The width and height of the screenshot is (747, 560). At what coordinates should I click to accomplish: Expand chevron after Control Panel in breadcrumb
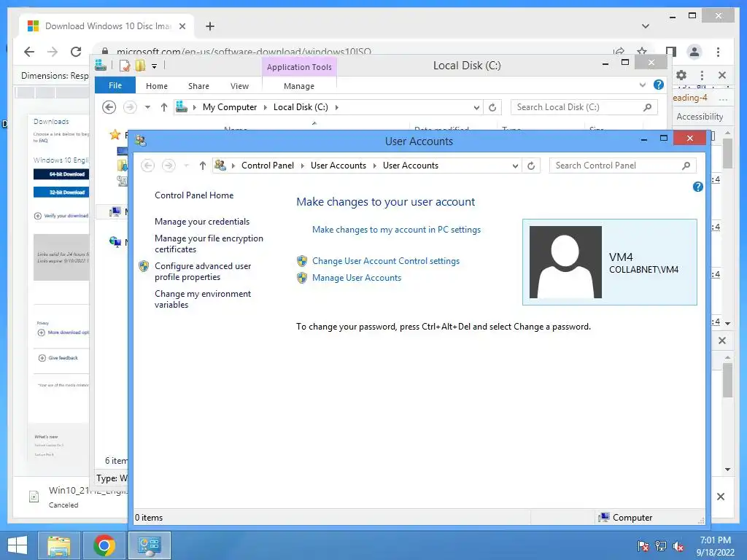click(x=303, y=166)
